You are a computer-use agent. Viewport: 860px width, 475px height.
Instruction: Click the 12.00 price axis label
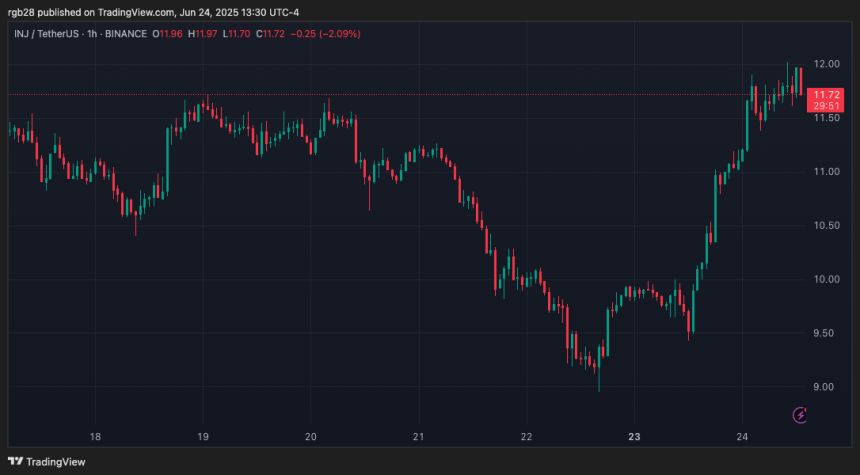(826, 64)
